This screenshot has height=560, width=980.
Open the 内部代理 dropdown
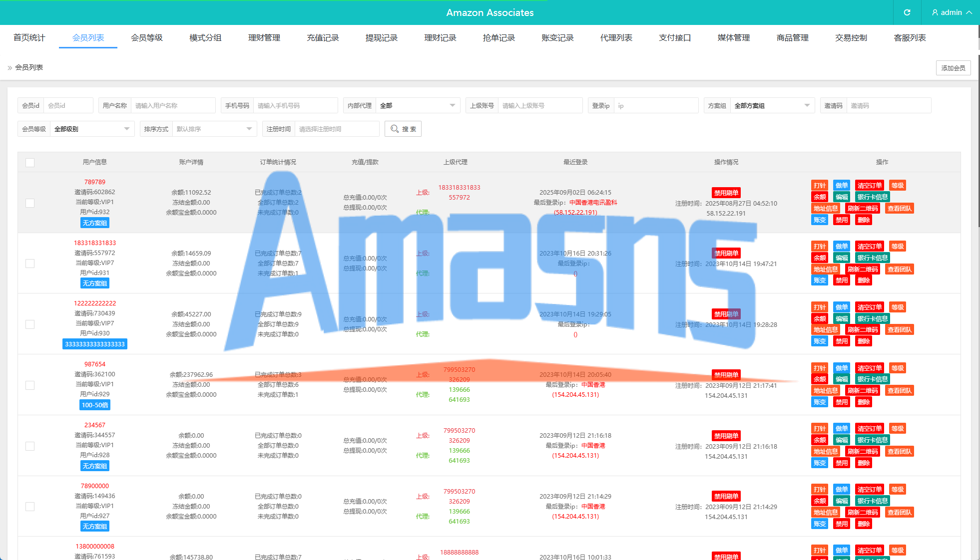click(x=417, y=106)
